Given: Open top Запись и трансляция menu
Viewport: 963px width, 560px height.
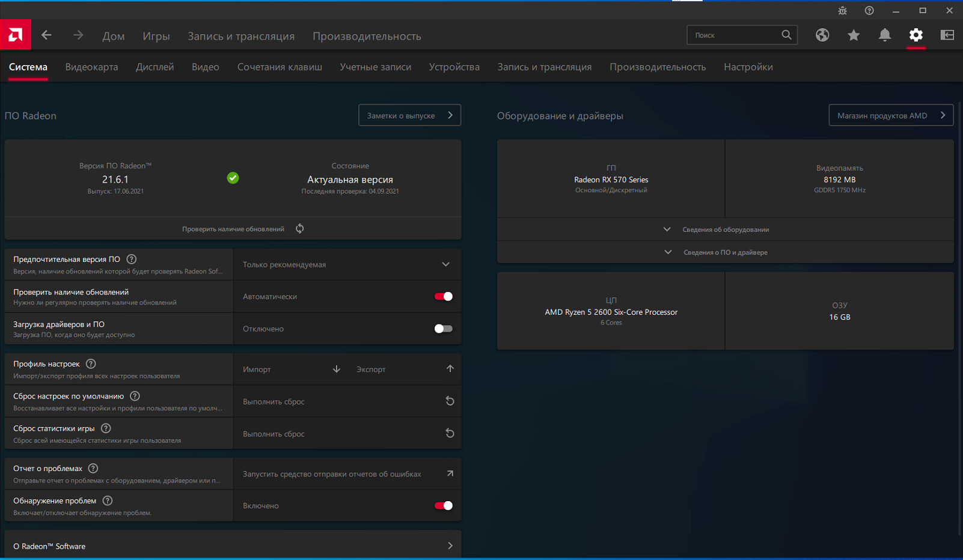Looking at the screenshot, I should [x=241, y=36].
